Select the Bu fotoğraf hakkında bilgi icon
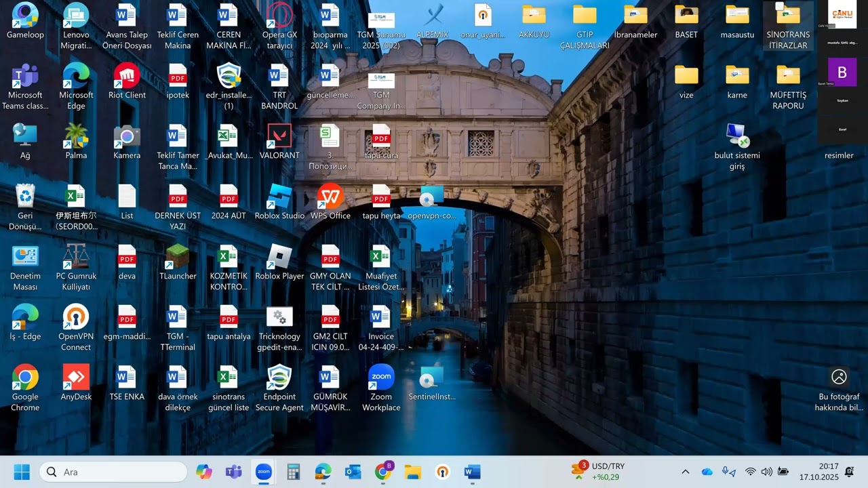 pos(839,389)
